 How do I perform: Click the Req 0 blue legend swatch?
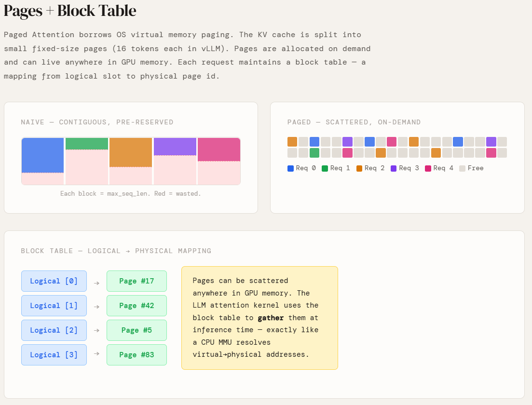click(x=290, y=168)
